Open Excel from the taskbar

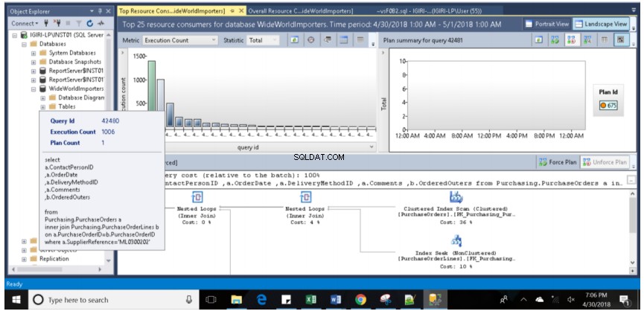tap(311, 300)
